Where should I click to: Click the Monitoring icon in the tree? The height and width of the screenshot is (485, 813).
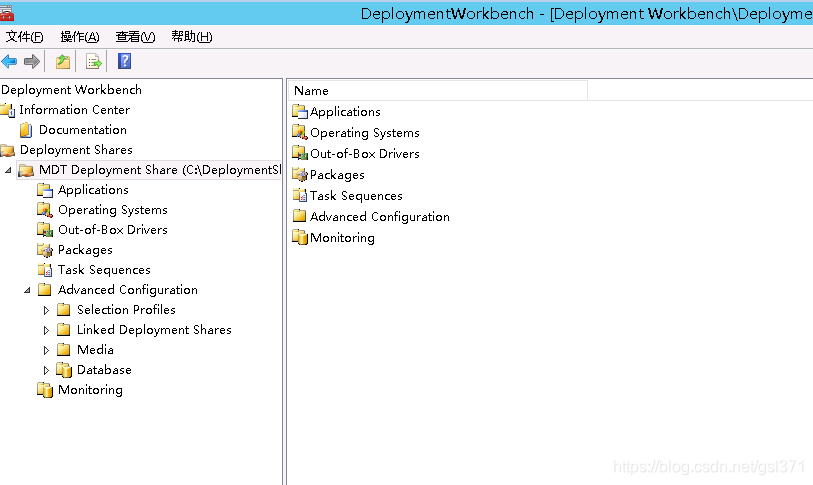click(45, 390)
